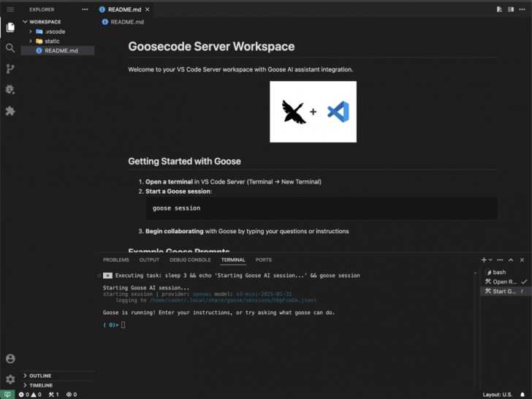Screen dimensions: 532x399
Task: Show source of README preview
Action: click(x=499, y=9)
